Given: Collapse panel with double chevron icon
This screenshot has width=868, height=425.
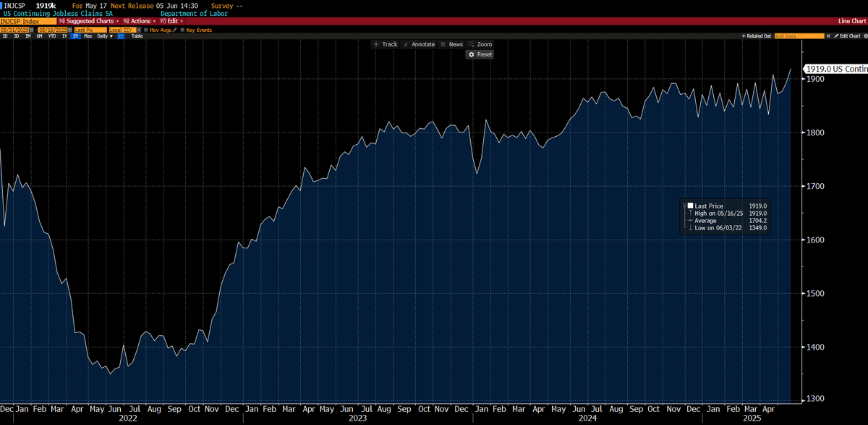Looking at the screenshot, I should pyautogui.click(x=828, y=36).
